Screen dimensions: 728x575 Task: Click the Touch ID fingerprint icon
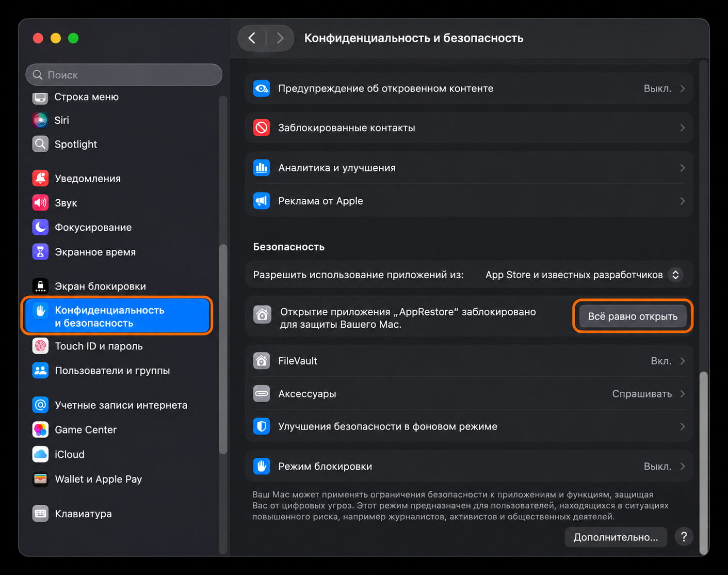click(40, 346)
